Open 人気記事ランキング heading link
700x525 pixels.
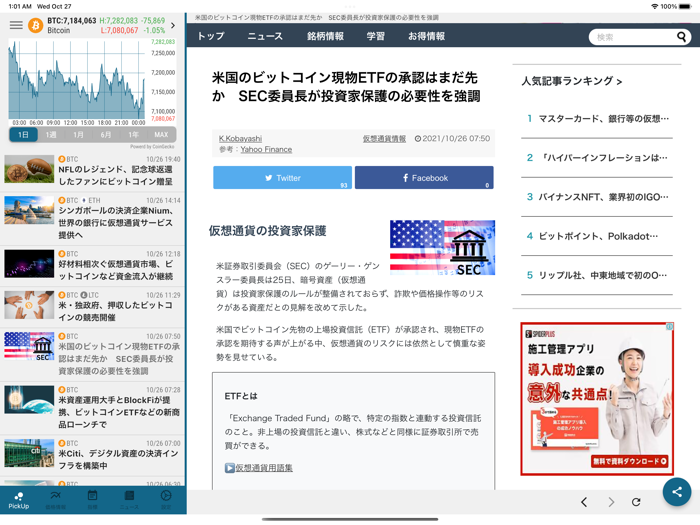[571, 81]
